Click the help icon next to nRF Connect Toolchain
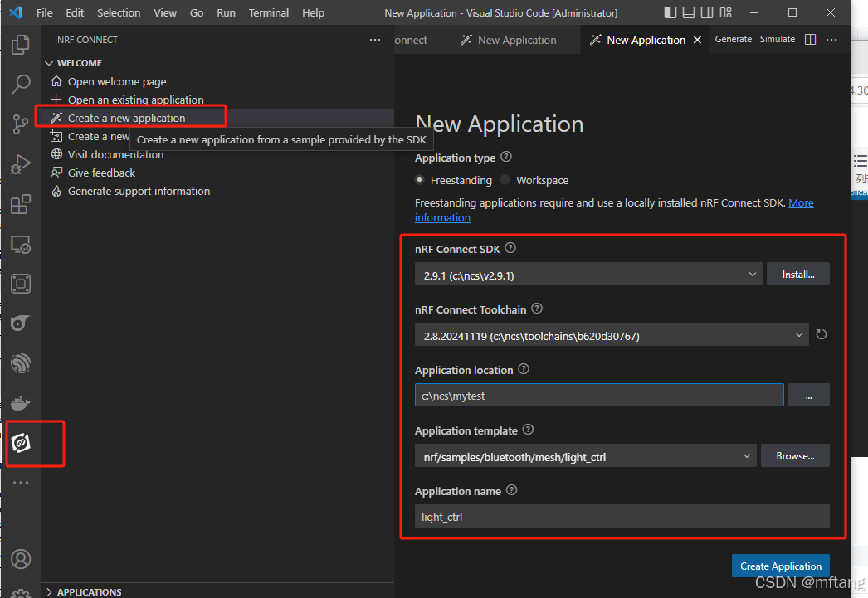This screenshot has width=868, height=598. pos(537,309)
